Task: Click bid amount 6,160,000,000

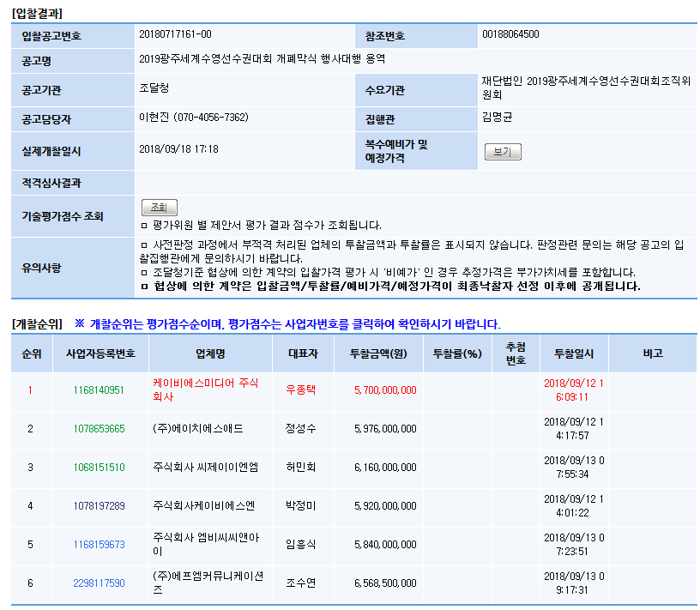Action: point(385,468)
